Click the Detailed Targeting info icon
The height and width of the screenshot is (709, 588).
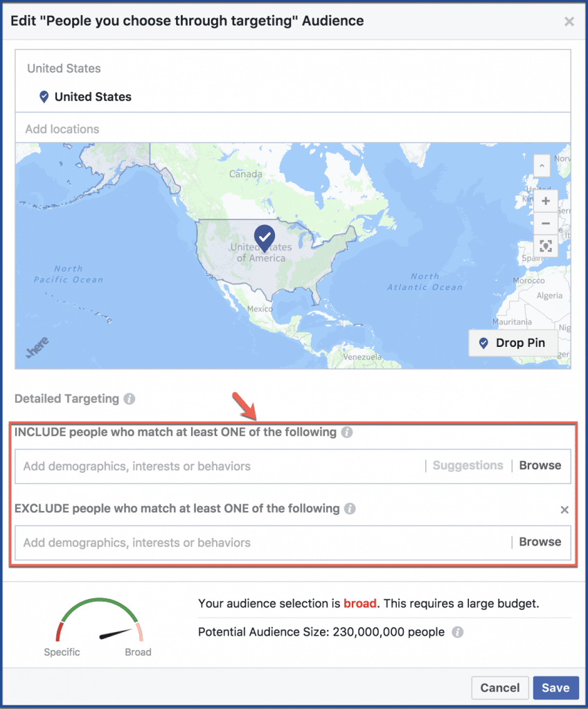point(130,399)
